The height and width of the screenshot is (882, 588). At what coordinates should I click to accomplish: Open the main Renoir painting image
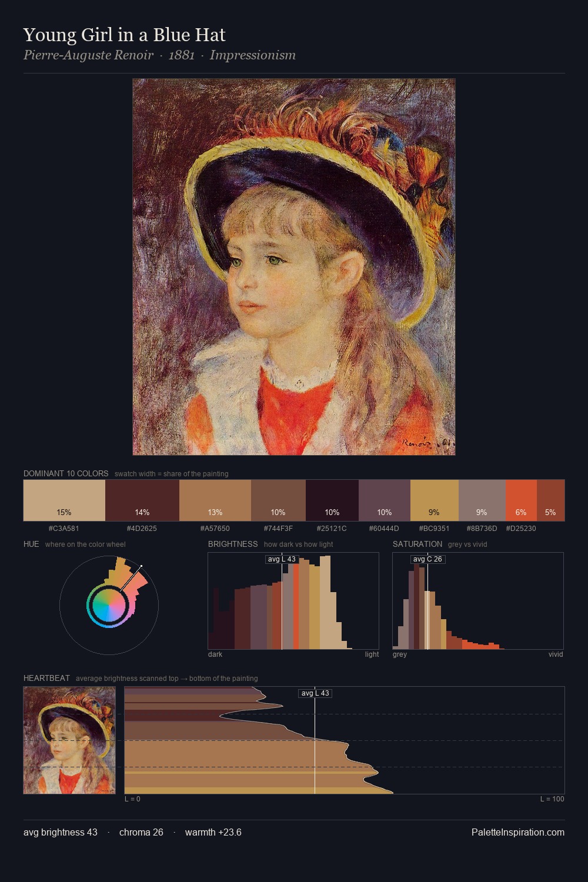pyautogui.click(x=294, y=267)
